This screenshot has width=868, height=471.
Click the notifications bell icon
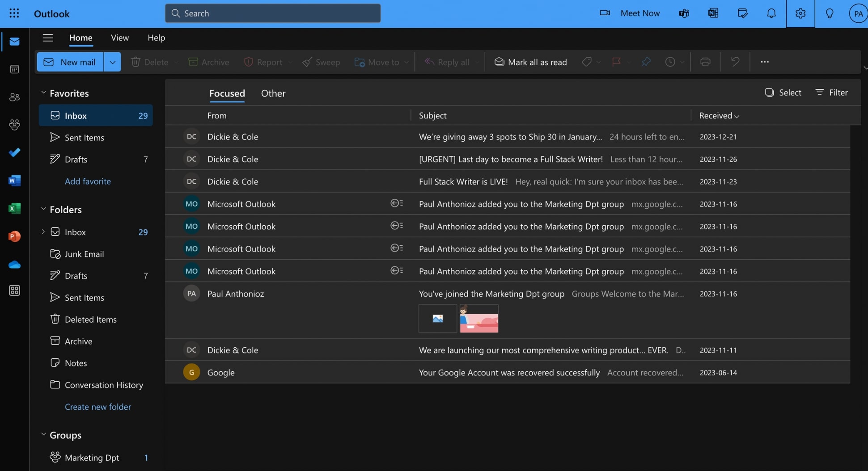(771, 13)
